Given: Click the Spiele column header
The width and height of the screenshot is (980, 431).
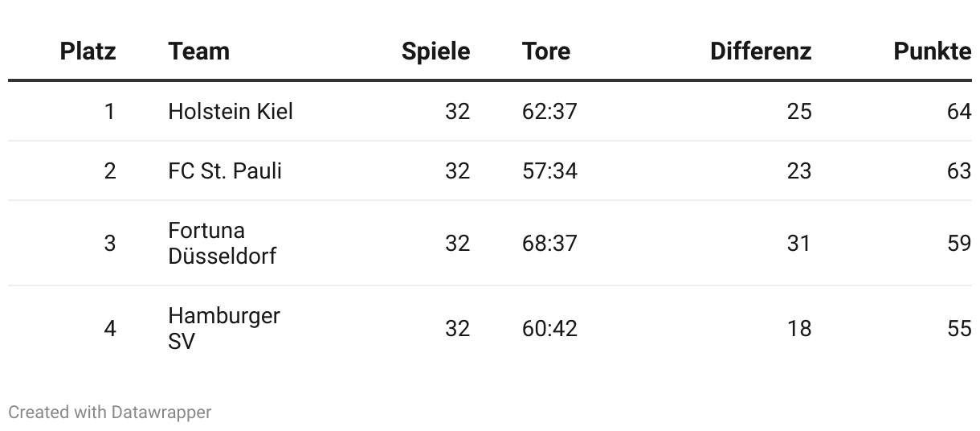Looking at the screenshot, I should tap(435, 51).
